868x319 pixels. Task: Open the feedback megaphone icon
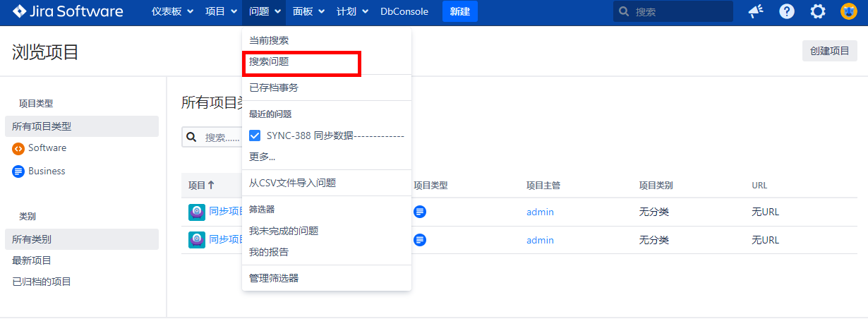[x=756, y=11]
